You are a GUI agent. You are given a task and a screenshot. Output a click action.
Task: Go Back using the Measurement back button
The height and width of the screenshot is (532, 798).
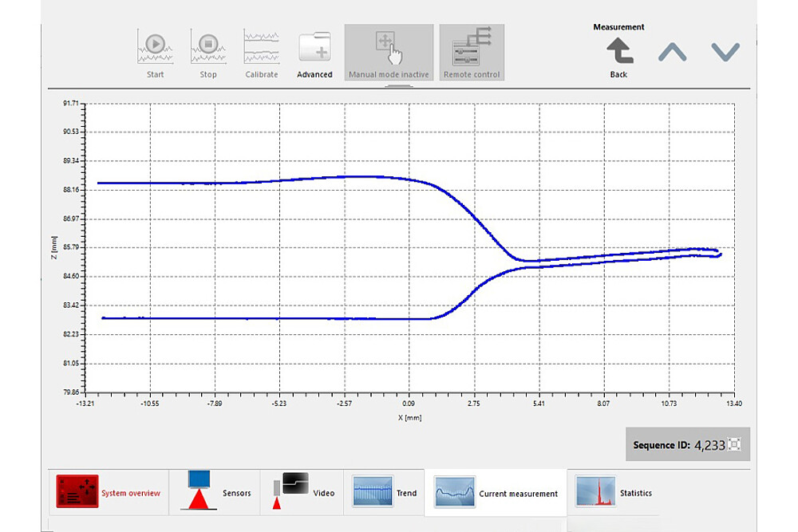pyautogui.click(x=618, y=49)
